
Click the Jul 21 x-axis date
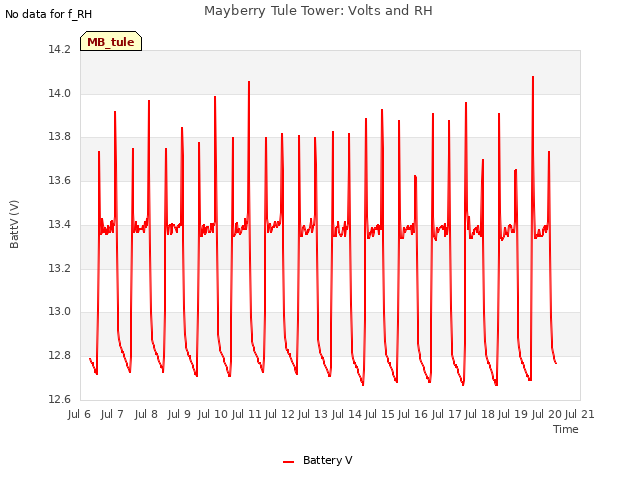[x=580, y=414]
